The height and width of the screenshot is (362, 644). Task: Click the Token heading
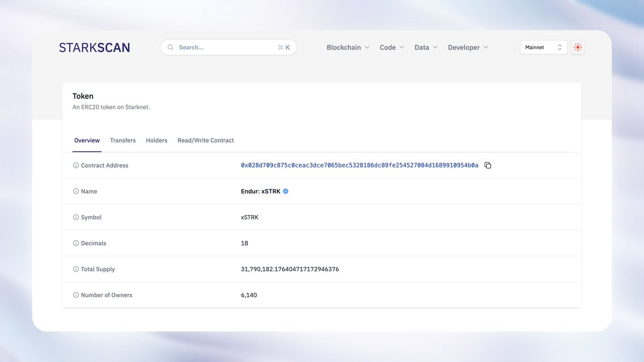pyautogui.click(x=83, y=96)
